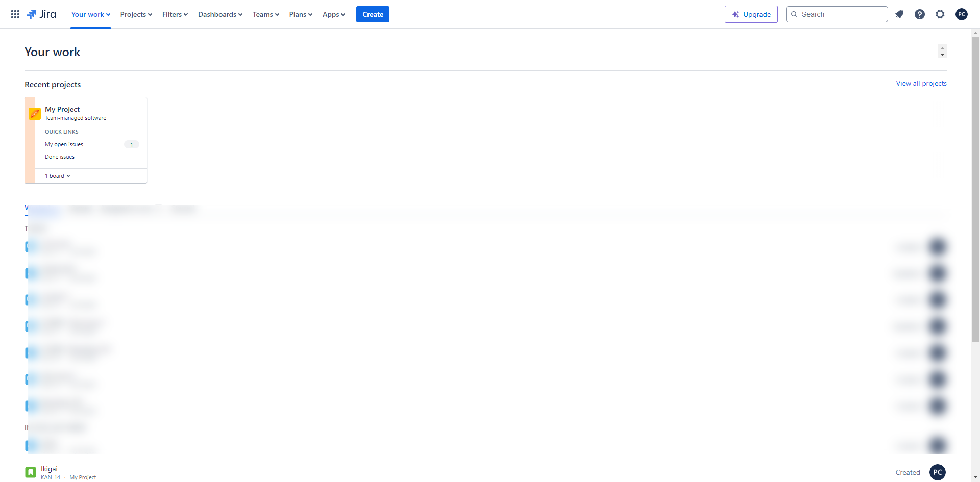Open the My Project title link

(x=62, y=109)
